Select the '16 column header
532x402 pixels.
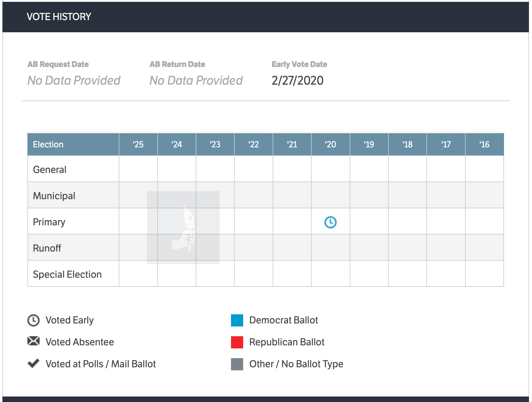485,144
